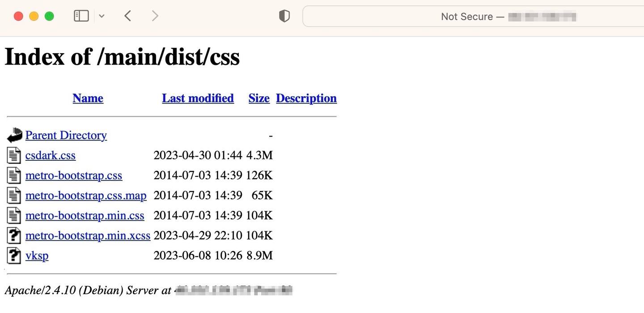The width and height of the screenshot is (644, 313).
Task: Open metro-bootstrap.min.xcss file link
Action: pyautogui.click(x=88, y=236)
